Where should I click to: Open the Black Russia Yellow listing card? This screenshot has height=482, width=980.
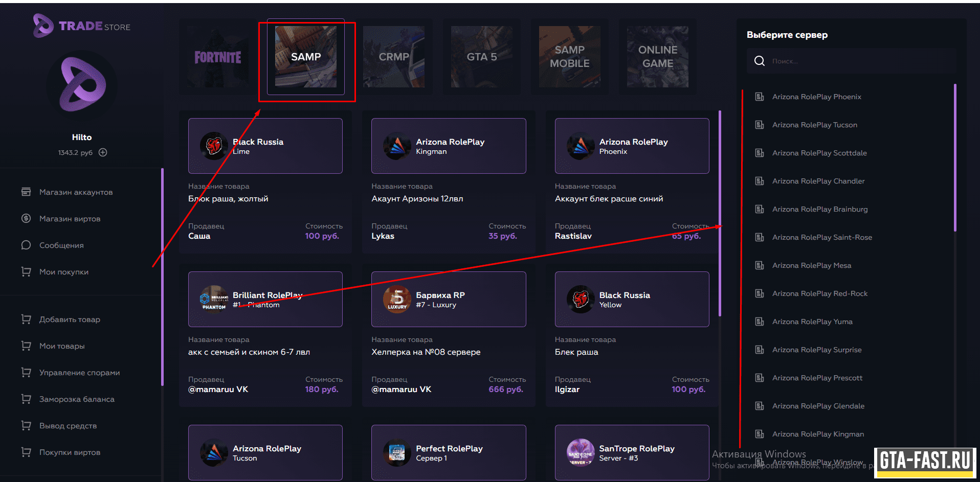632,335
